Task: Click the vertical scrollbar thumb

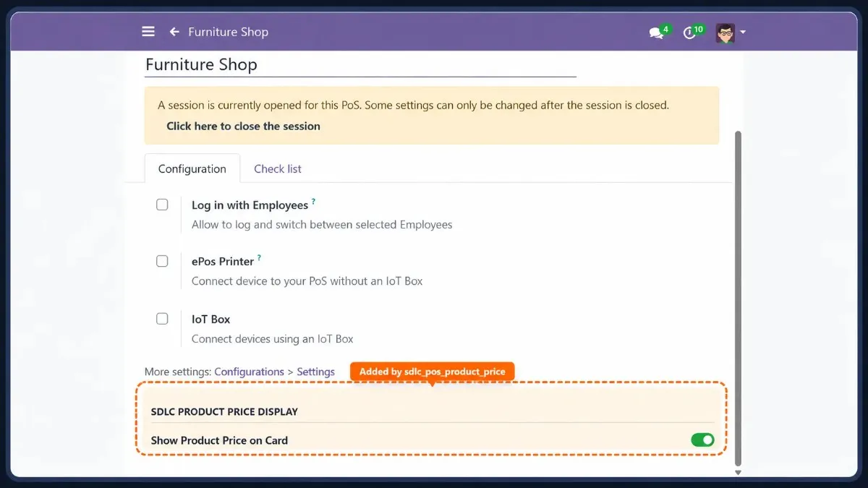Action: (738, 298)
